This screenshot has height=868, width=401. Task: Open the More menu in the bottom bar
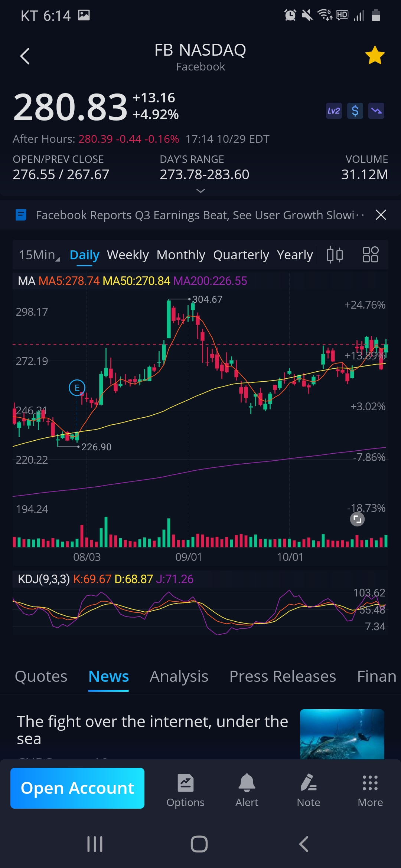click(x=370, y=790)
